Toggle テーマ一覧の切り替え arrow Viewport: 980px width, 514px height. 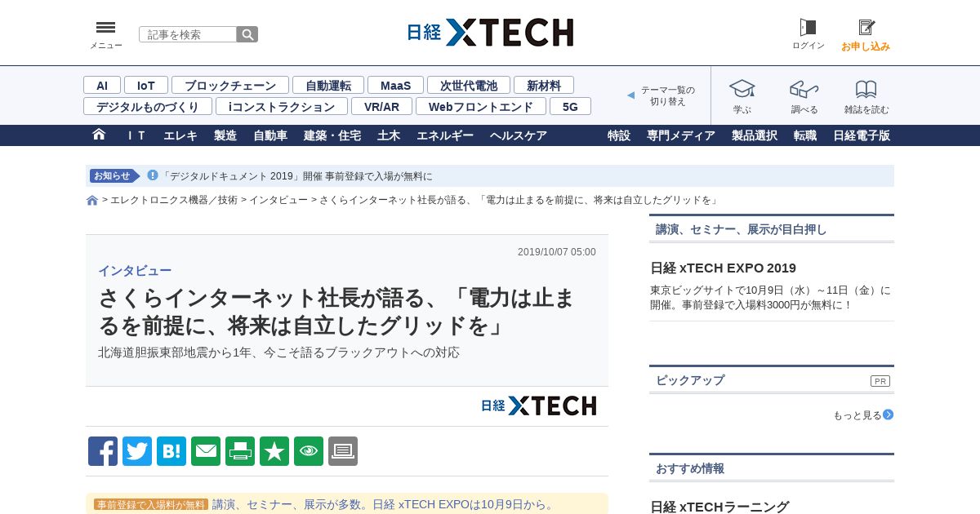pos(630,95)
